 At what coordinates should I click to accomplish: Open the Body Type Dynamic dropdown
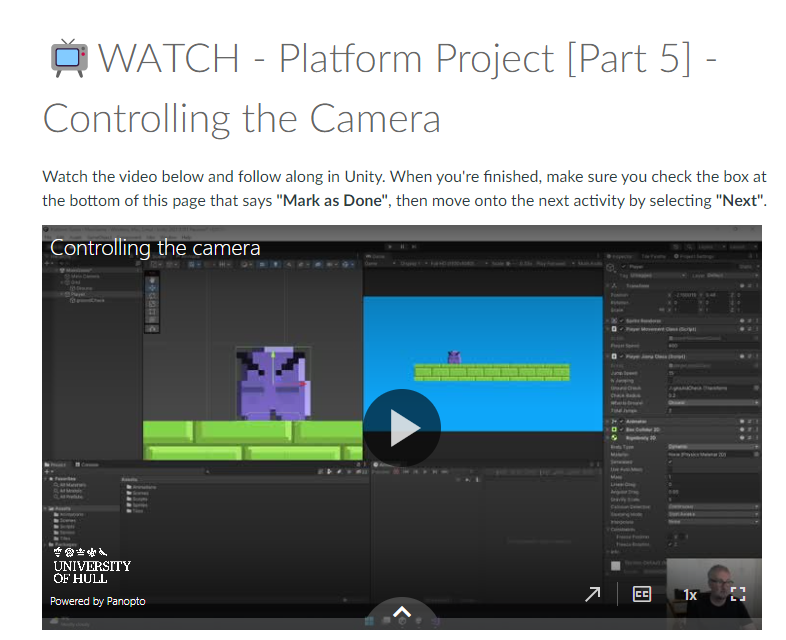pyautogui.click(x=712, y=447)
